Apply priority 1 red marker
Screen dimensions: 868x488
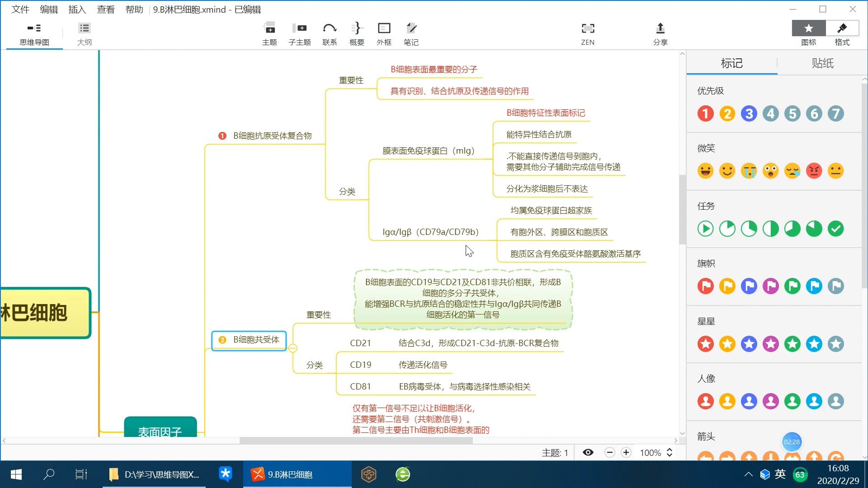(x=705, y=113)
